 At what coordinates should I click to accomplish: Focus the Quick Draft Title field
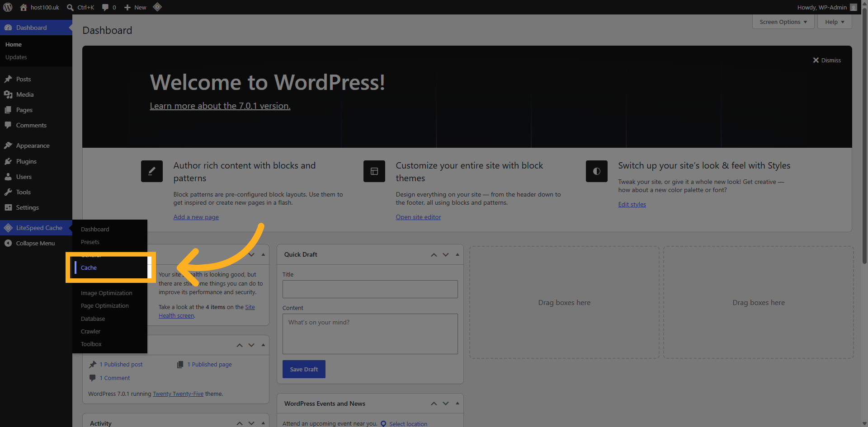pyautogui.click(x=370, y=289)
